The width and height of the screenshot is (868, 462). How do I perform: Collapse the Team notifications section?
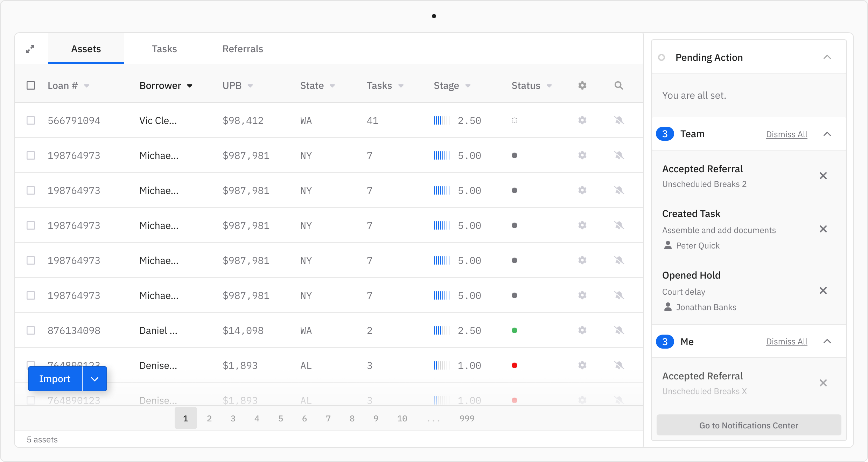(827, 134)
